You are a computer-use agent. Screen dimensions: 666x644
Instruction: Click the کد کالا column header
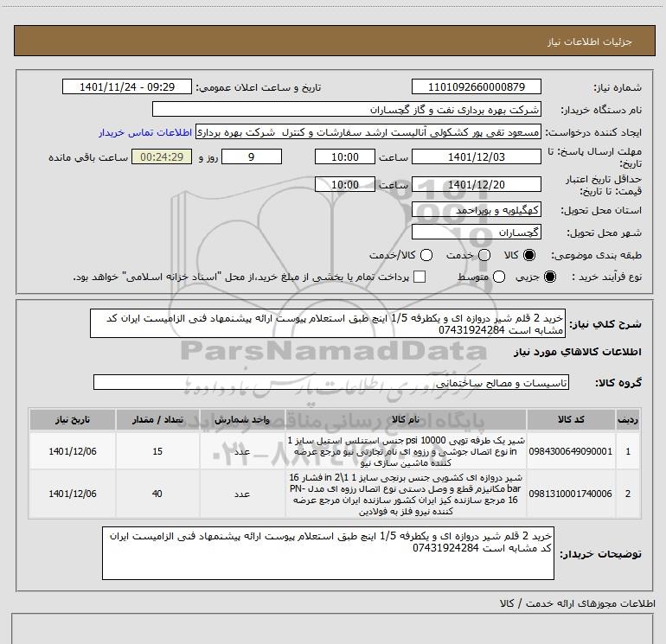(571, 420)
